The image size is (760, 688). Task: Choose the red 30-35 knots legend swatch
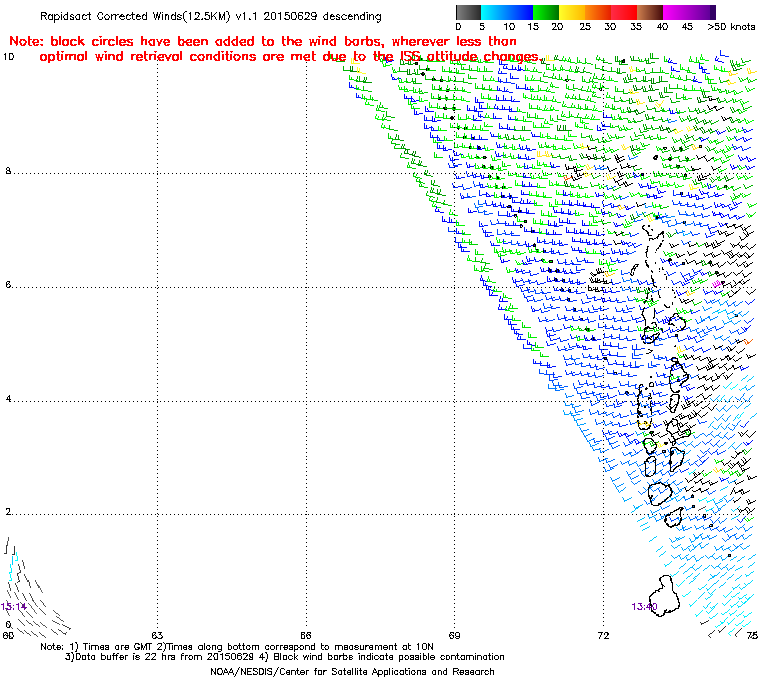[624, 12]
